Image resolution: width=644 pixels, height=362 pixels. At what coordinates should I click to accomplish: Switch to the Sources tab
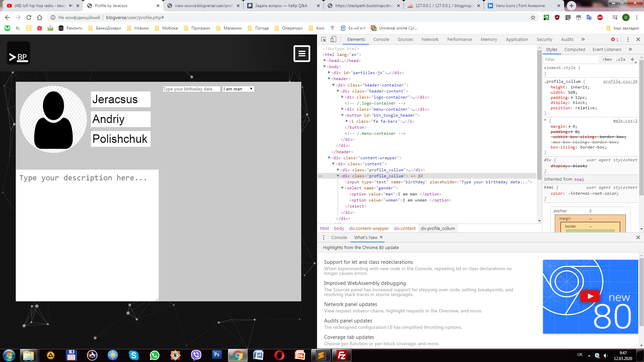coord(405,39)
